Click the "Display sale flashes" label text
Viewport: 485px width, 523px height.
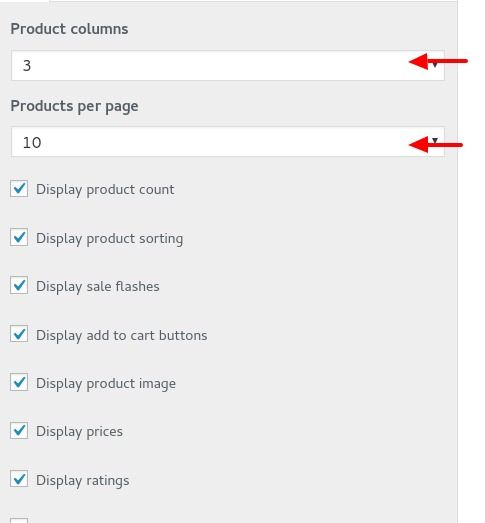point(98,287)
